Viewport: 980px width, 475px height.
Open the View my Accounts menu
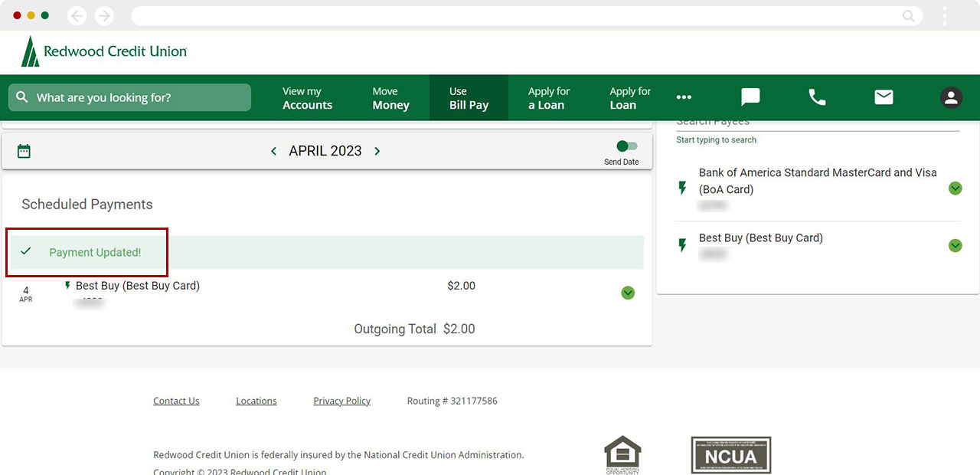[x=307, y=98]
